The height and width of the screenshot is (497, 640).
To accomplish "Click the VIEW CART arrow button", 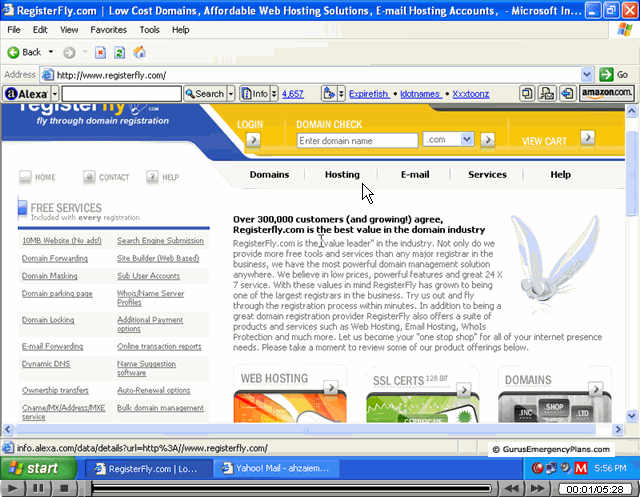I will [x=588, y=138].
